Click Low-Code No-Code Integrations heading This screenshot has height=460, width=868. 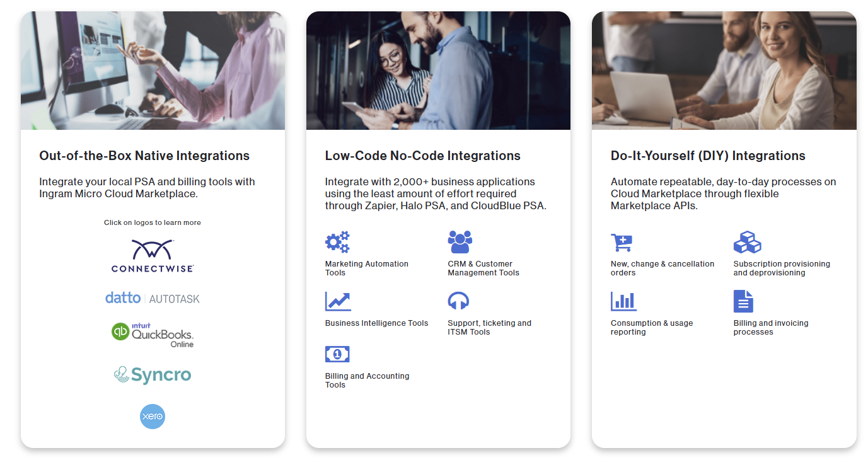[x=422, y=156]
